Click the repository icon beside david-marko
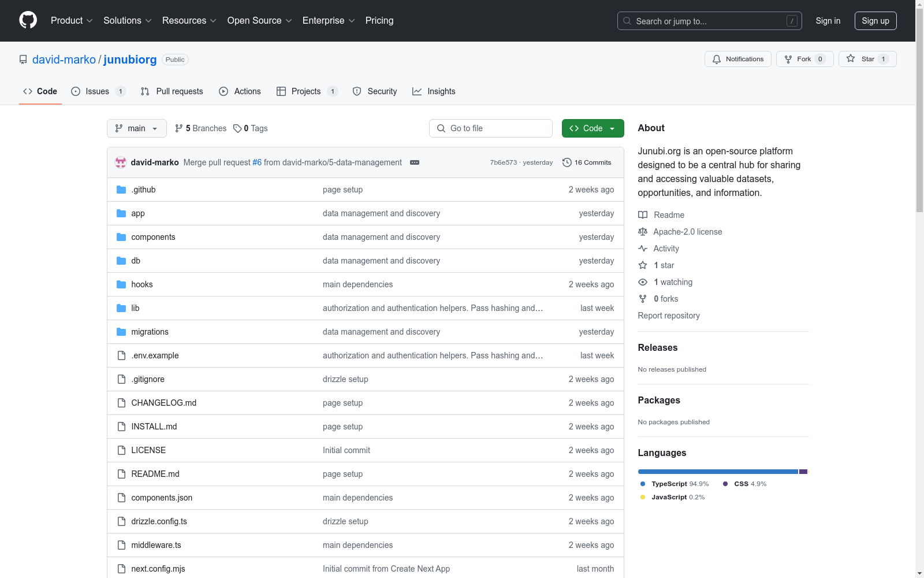Image resolution: width=924 pixels, height=578 pixels. 23,60
